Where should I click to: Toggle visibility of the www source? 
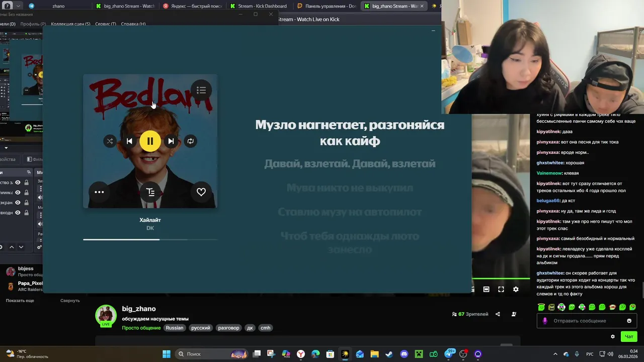pos(18,193)
